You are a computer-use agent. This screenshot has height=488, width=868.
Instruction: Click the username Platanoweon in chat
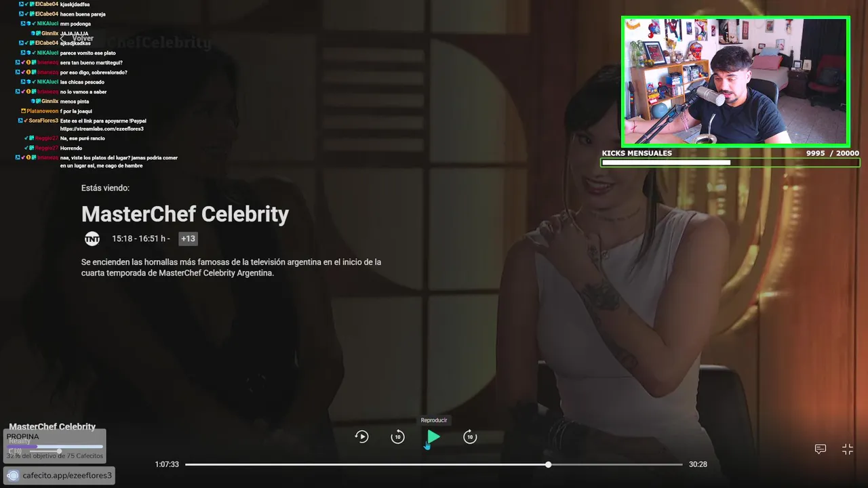[43, 111]
